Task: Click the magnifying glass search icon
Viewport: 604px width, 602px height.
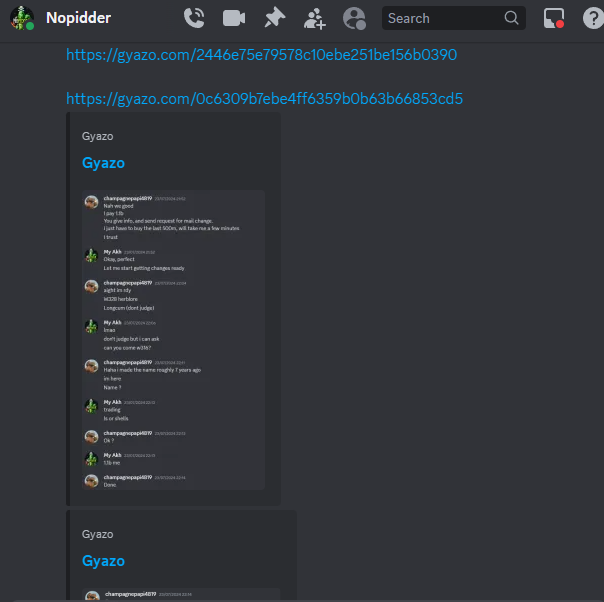Action: pyautogui.click(x=511, y=18)
